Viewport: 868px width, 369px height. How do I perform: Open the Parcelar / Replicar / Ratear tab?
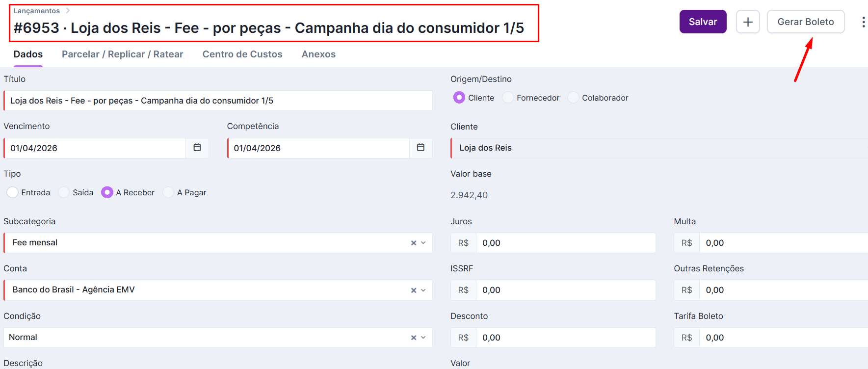pos(122,54)
